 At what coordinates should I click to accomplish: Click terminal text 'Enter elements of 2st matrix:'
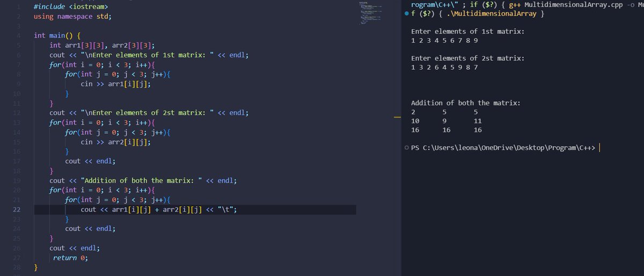pyautogui.click(x=467, y=58)
